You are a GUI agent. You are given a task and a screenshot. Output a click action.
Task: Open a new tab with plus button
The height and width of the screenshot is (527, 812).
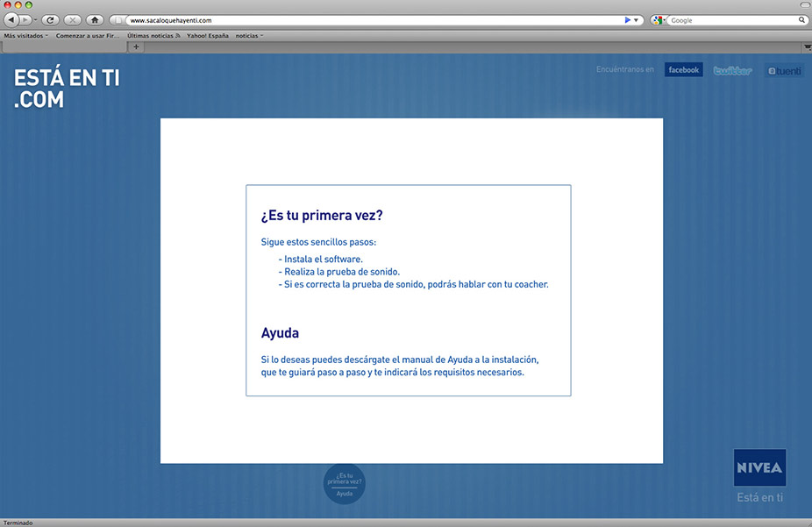136,46
